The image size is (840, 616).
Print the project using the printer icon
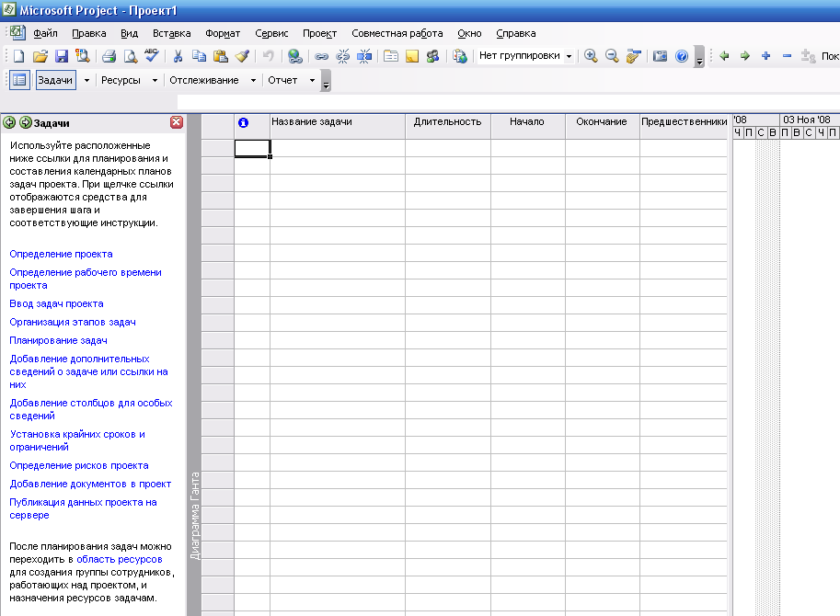click(109, 56)
